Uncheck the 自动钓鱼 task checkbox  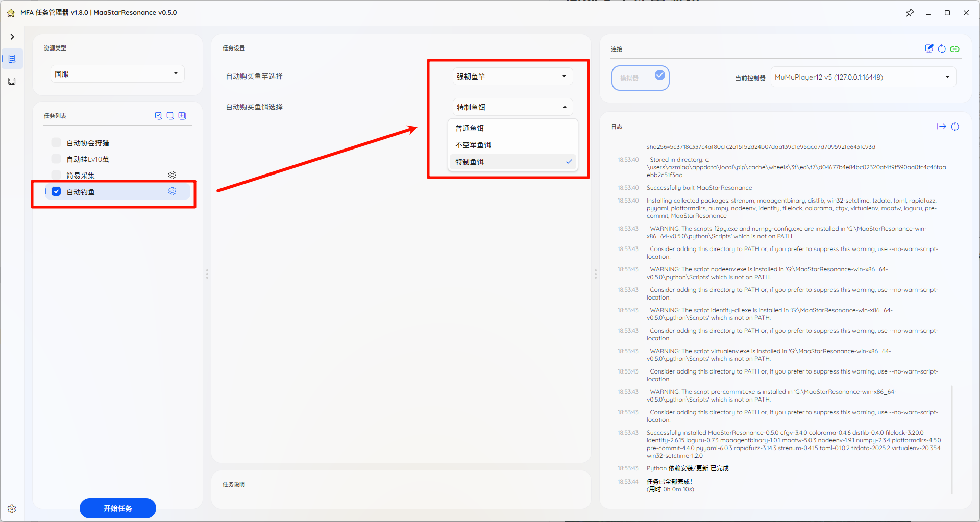57,192
